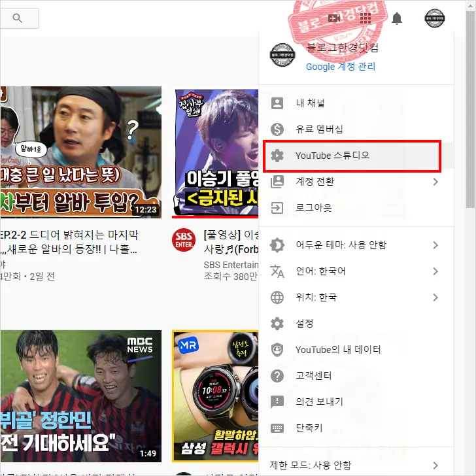Open the 삼성 갤럭시 watch thumbnail
The height and width of the screenshot is (476, 476).
215,396
